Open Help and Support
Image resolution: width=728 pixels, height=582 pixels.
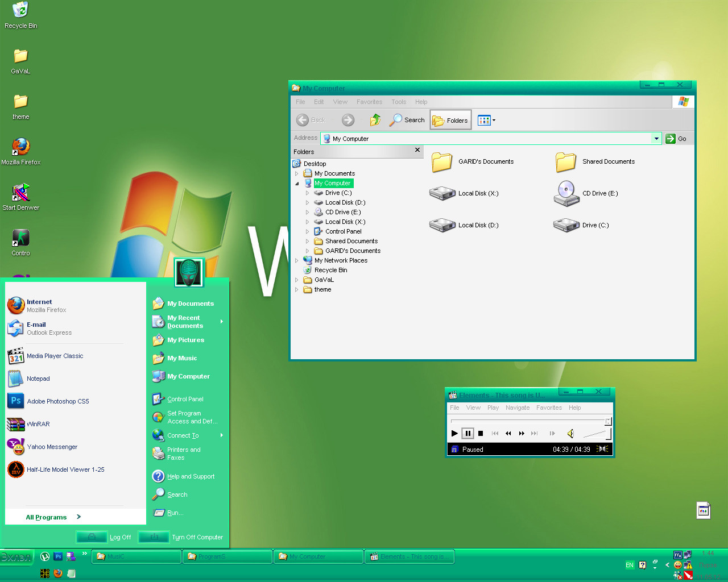point(183,476)
